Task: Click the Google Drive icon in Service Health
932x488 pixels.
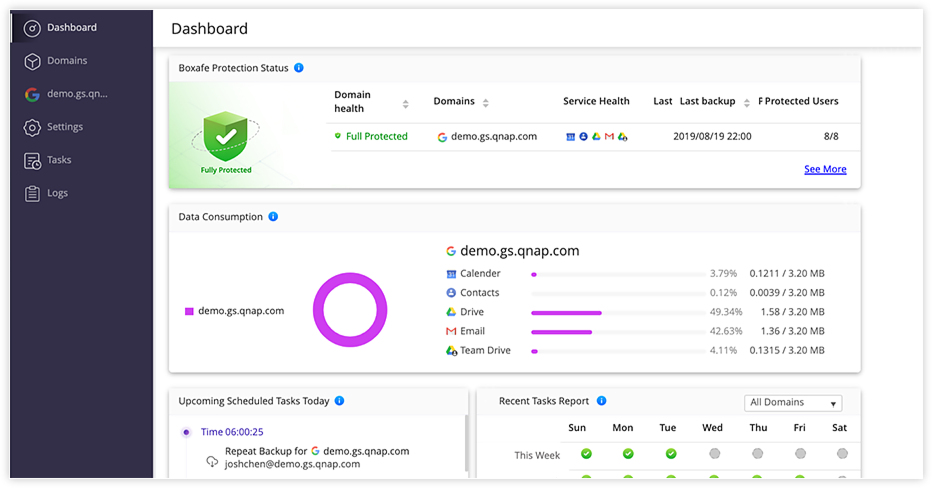Action: click(596, 137)
